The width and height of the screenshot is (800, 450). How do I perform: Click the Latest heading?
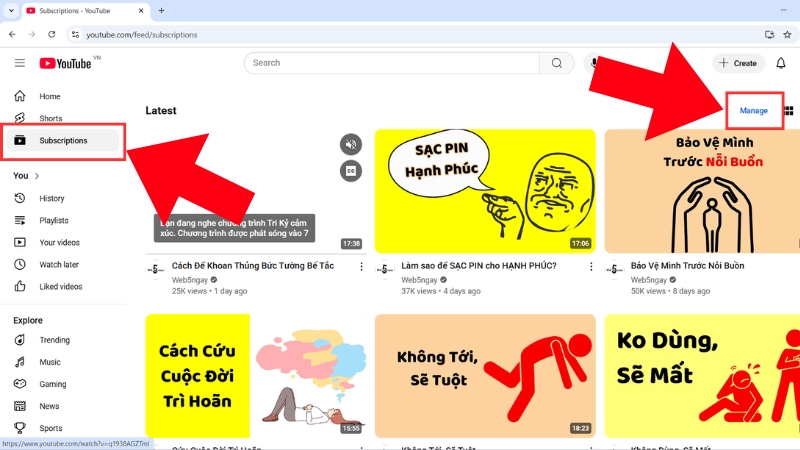(161, 111)
